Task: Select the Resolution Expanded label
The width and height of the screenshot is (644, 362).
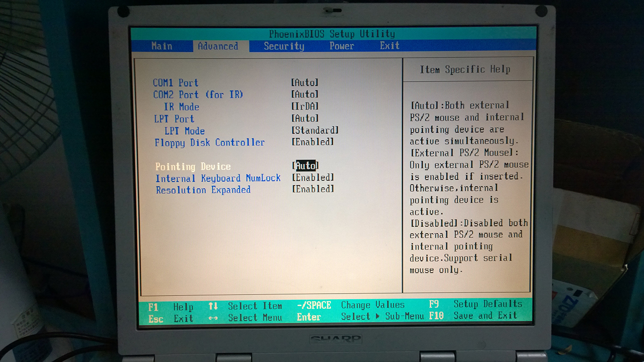Action: [x=203, y=190]
